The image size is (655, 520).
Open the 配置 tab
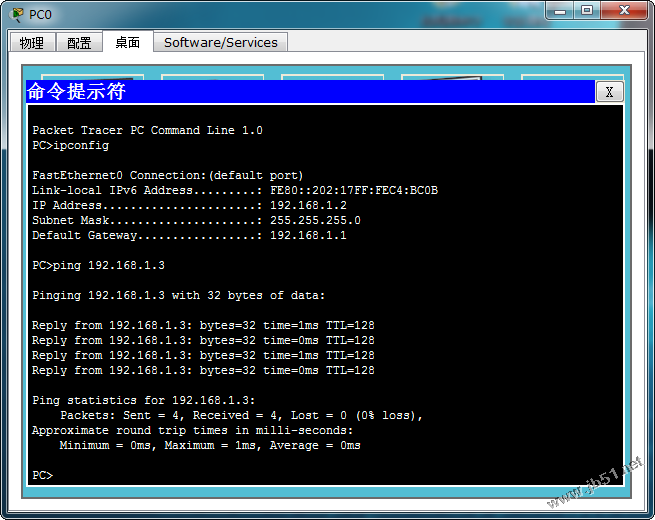(x=79, y=42)
